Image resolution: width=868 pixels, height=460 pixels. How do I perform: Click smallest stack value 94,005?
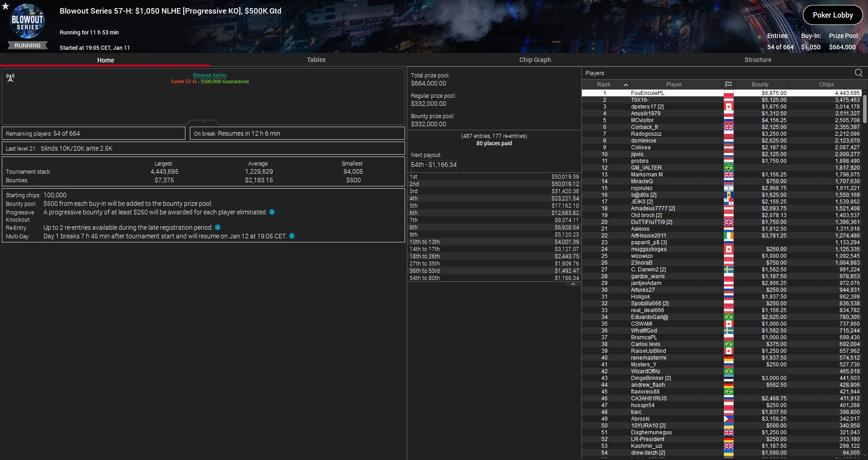click(353, 172)
